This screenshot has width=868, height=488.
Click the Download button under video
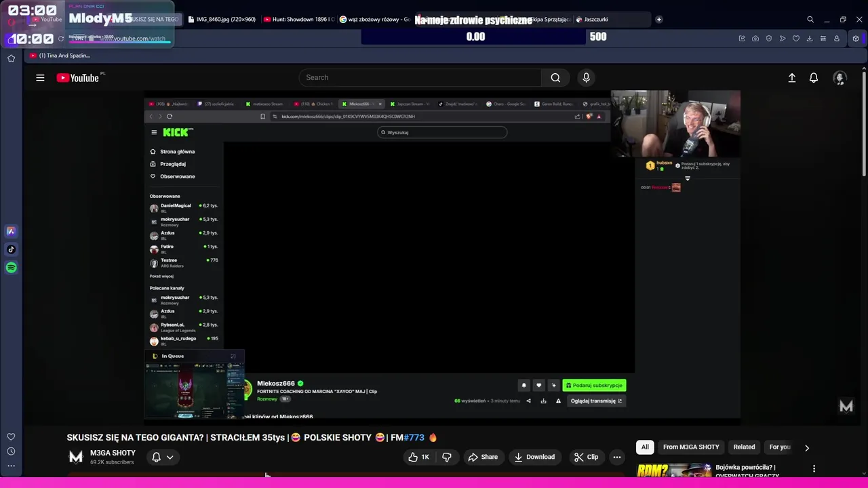click(x=534, y=457)
